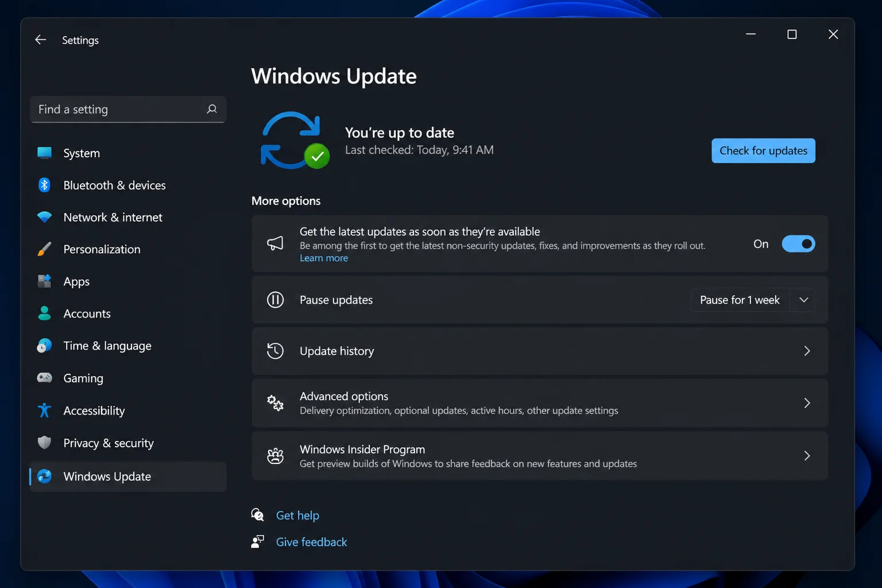The image size is (882, 588).
Task: Click the Find a setting search box
Action: 128,109
